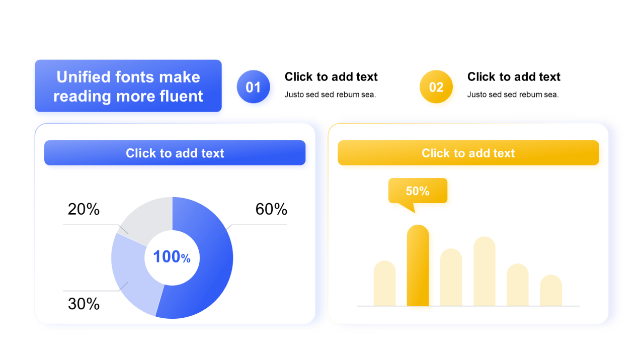The image size is (644, 362).
Task: Click the blue 'Click to add text' banner
Action: (x=175, y=153)
